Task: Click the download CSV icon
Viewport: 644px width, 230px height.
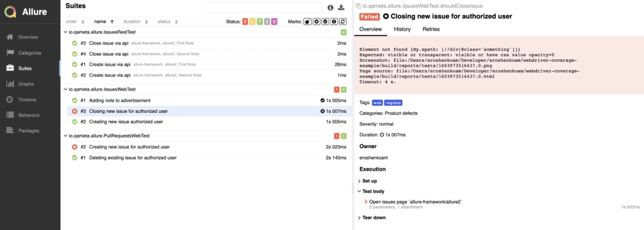Action: click(x=341, y=8)
